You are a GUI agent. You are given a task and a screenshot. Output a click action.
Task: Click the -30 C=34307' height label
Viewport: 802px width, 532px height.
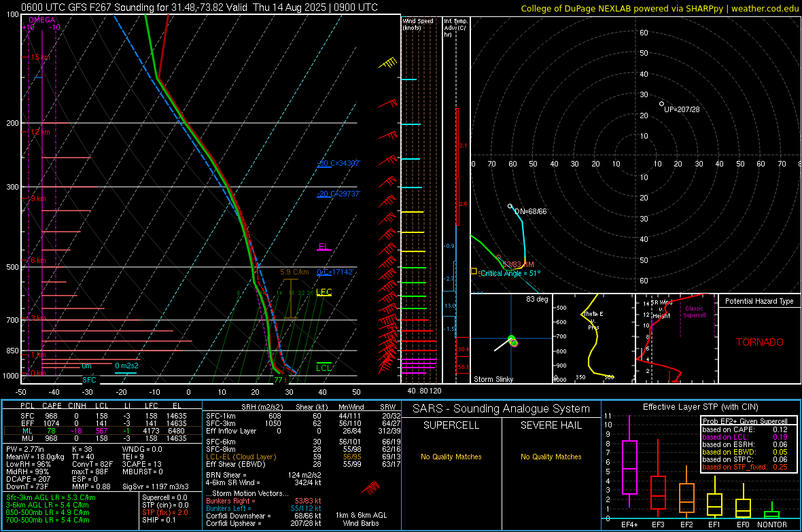click(340, 163)
